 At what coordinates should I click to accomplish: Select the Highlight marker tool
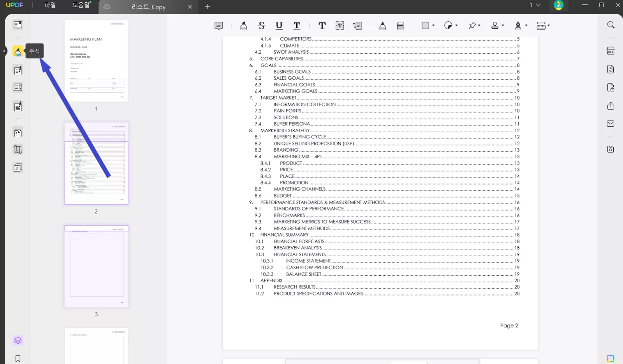click(244, 26)
